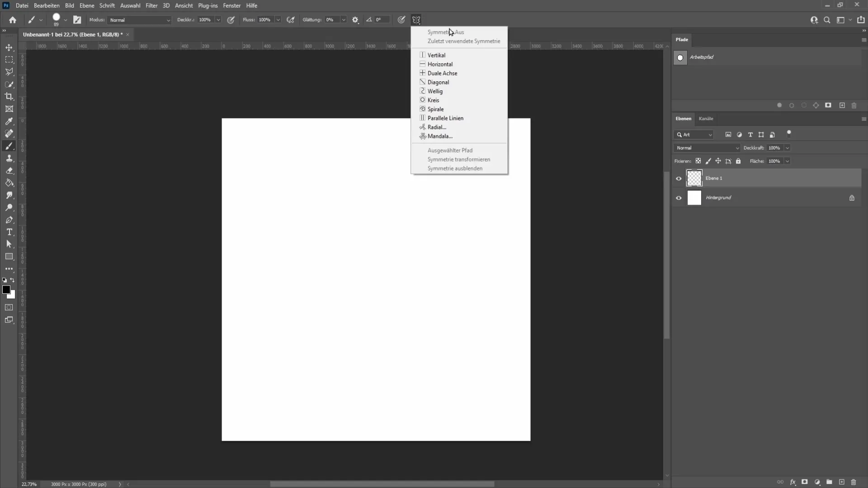Enable airbrush-style build-up effects

[291, 20]
